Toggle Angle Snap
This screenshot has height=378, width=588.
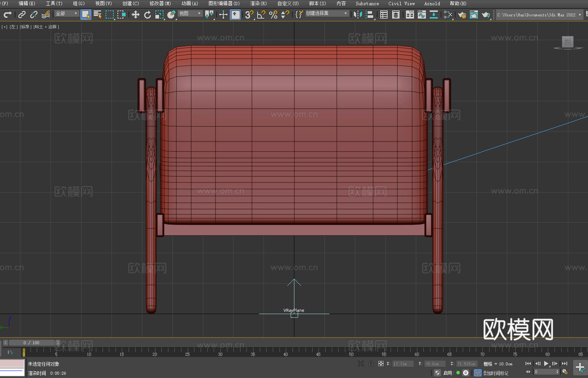[x=261, y=14]
